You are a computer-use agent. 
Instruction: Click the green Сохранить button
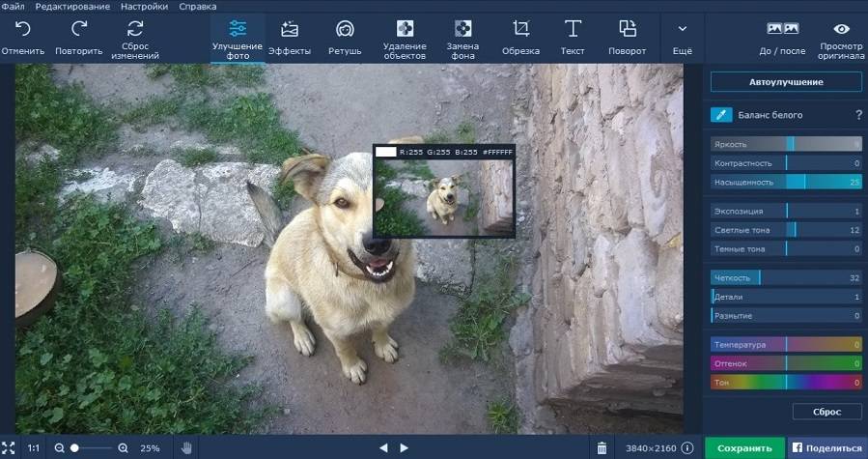click(x=744, y=448)
